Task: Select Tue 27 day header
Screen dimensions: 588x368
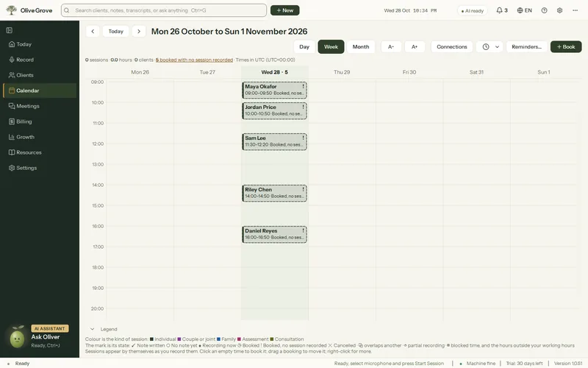Action: [207, 72]
